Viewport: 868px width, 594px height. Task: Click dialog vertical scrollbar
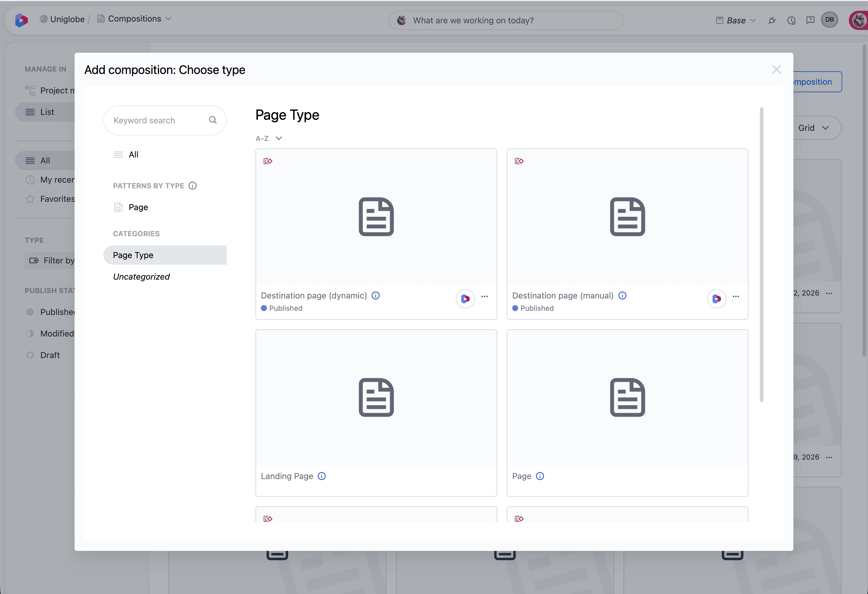pos(762,254)
